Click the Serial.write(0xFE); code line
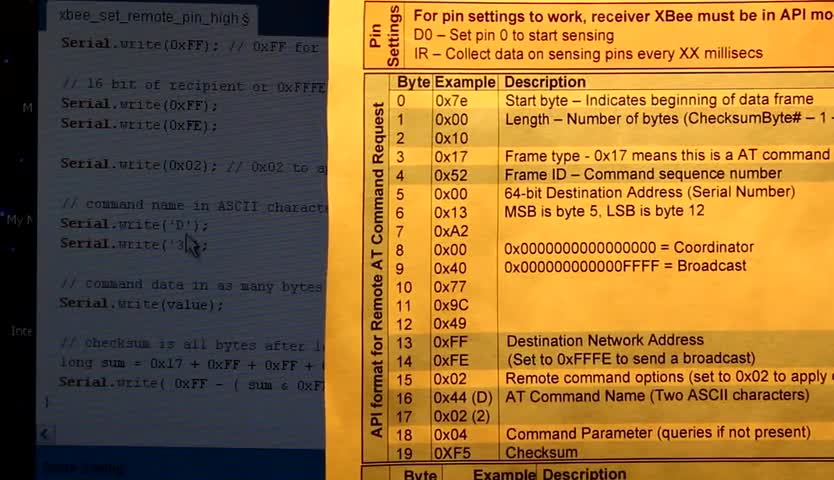 point(139,125)
